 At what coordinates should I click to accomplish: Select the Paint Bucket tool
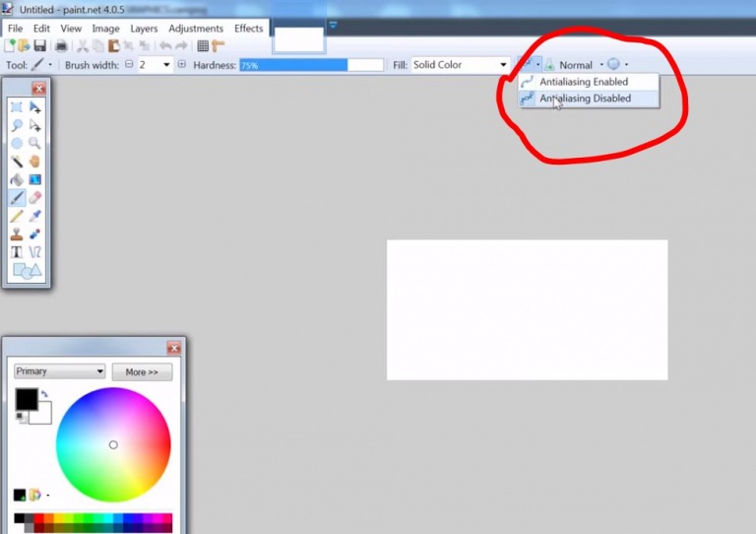click(x=17, y=179)
